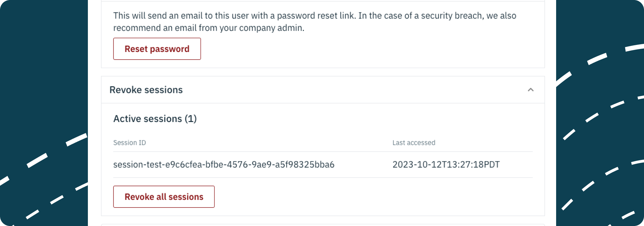This screenshot has width=644, height=226.
Task: Click the Reset password button
Action: [157, 49]
